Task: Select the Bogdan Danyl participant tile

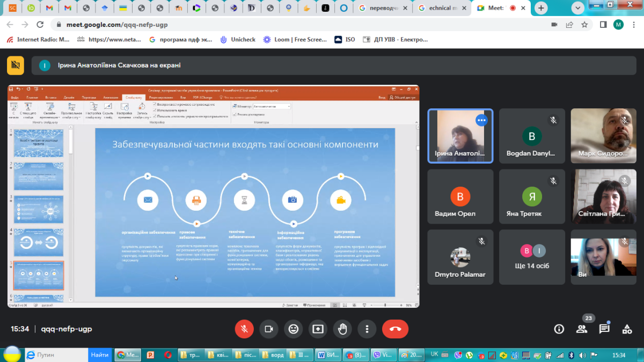Action: (532, 136)
